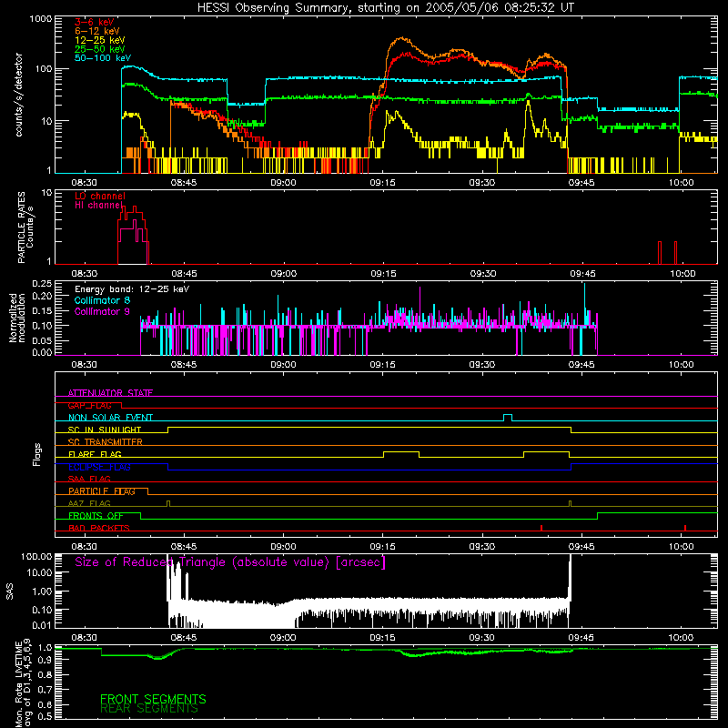Click the FLARE_FLAG label
This screenshot has width=728, height=728.
(95, 454)
